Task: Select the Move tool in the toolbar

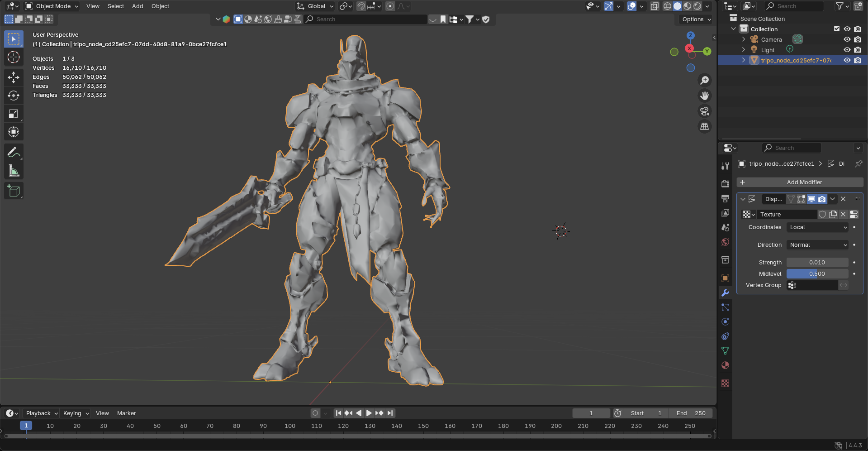Action: (14, 77)
